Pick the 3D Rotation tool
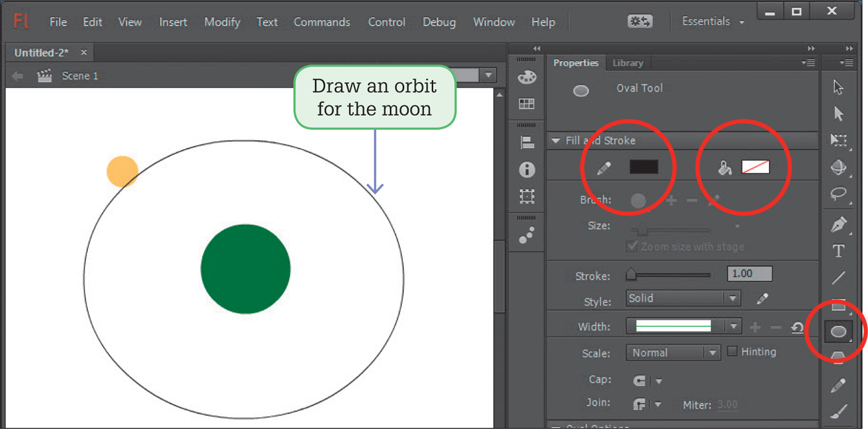Viewport: 868px width, 429px height. [x=838, y=167]
